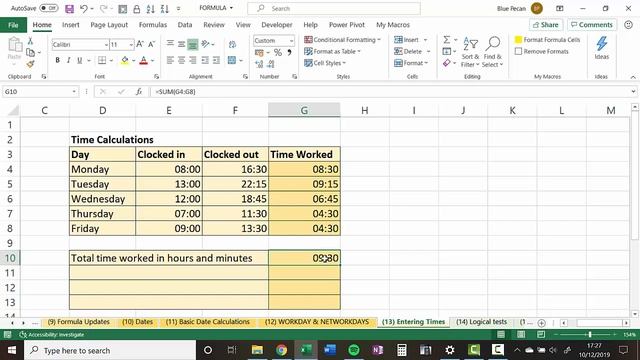Check Remove Formats checkbox
Viewport: 640px width, 360px height.
518,51
